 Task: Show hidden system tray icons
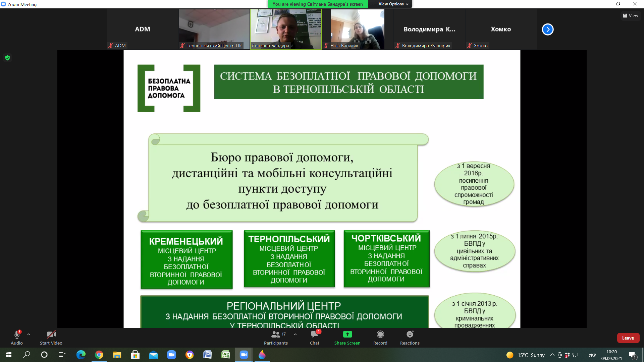pos(552,355)
